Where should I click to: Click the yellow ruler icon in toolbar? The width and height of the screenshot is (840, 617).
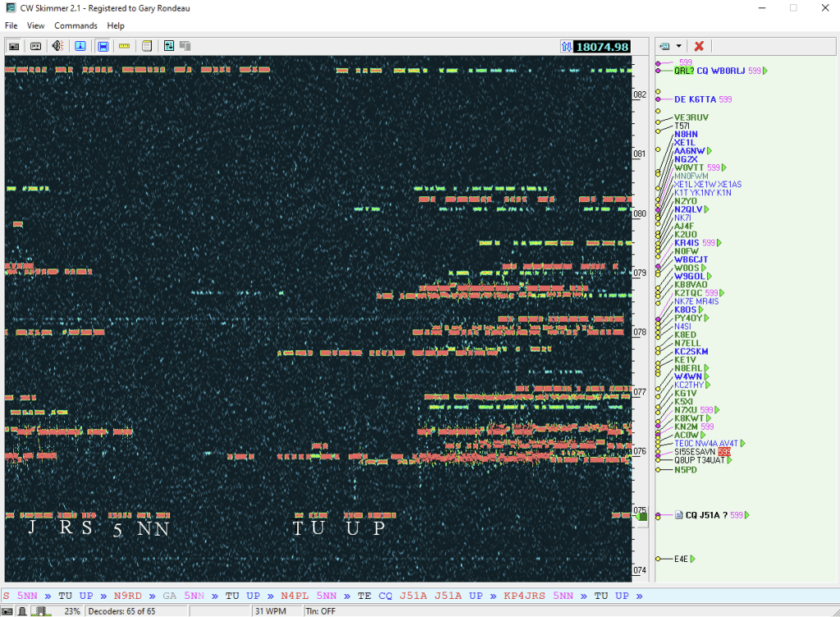[x=125, y=46]
